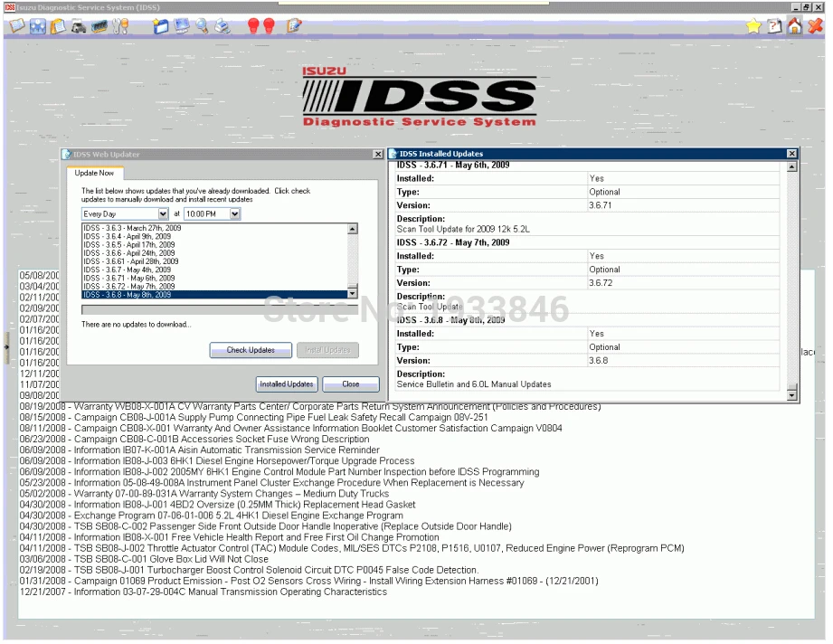833x644 pixels.
Task: Click the folder with star icon
Action: (162, 26)
